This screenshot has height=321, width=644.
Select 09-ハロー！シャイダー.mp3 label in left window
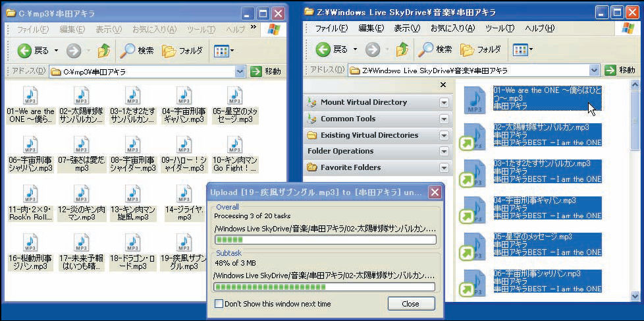click(184, 164)
